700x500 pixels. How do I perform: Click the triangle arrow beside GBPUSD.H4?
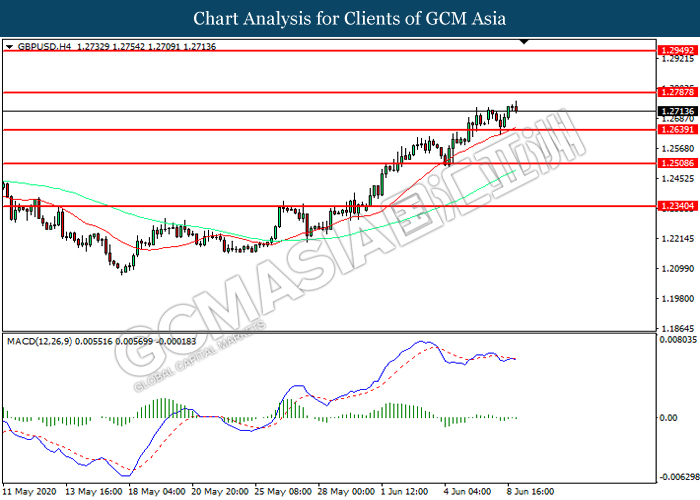coord(9,46)
